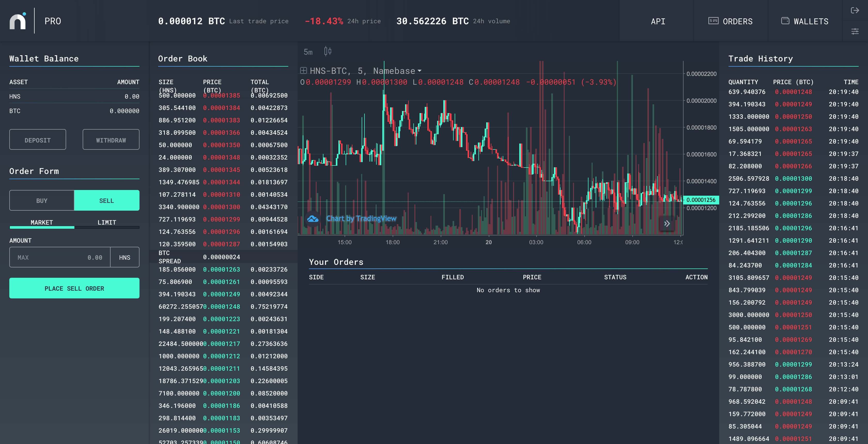The image size is (868, 444).
Task: Select the SELL side toggle
Action: [106, 201]
